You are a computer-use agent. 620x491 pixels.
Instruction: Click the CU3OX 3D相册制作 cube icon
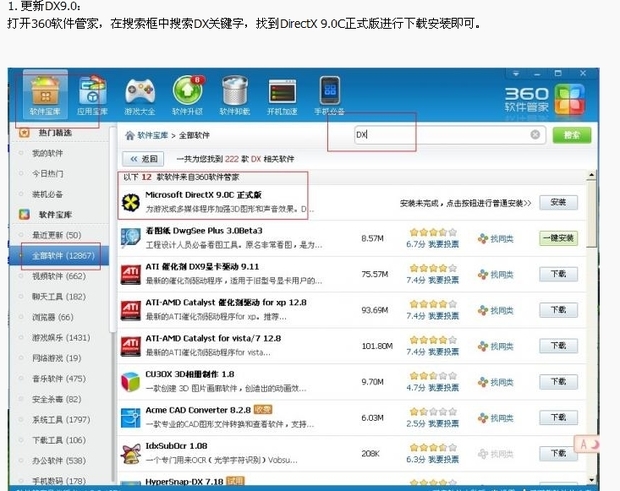pos(131,382)
